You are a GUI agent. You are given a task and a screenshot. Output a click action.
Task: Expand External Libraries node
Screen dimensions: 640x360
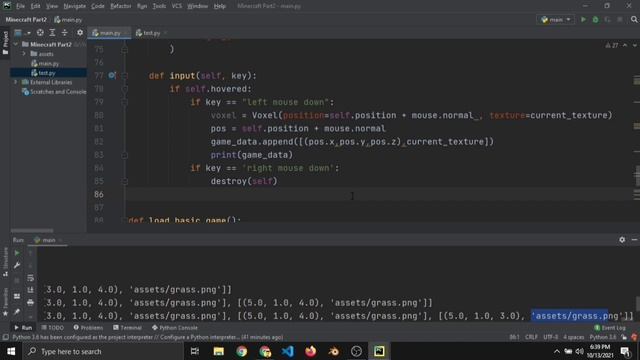click(x=16, y=82)
